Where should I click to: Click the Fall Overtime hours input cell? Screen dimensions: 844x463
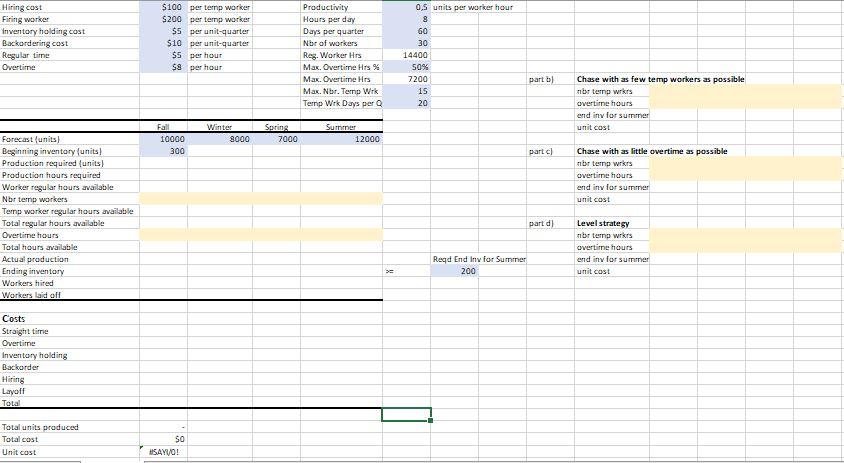point(164,235)
